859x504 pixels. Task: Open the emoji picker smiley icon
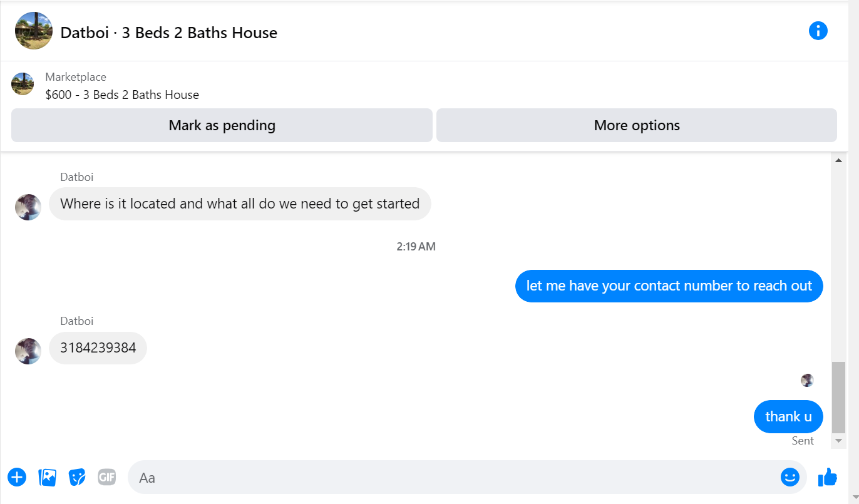coord(790,477)
